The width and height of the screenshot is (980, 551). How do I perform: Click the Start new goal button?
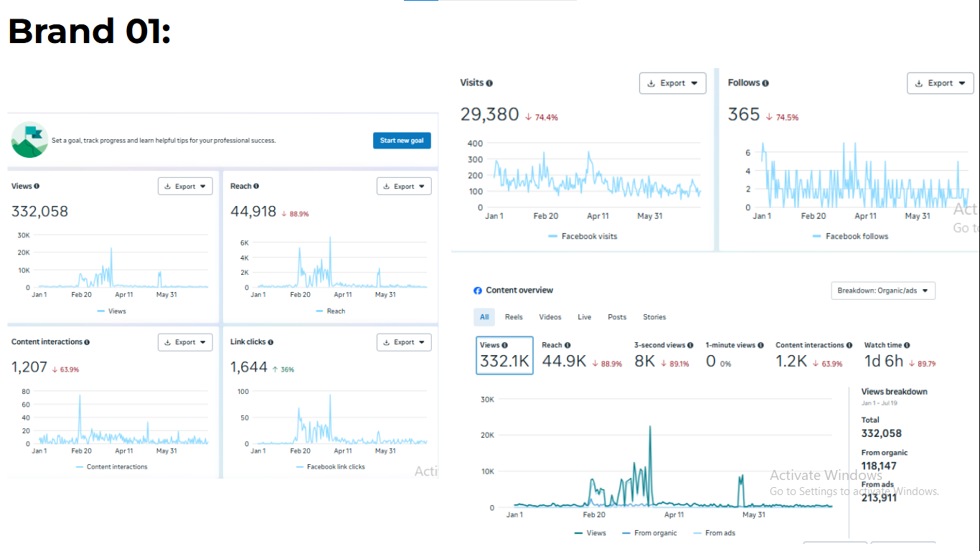[402, 141]
